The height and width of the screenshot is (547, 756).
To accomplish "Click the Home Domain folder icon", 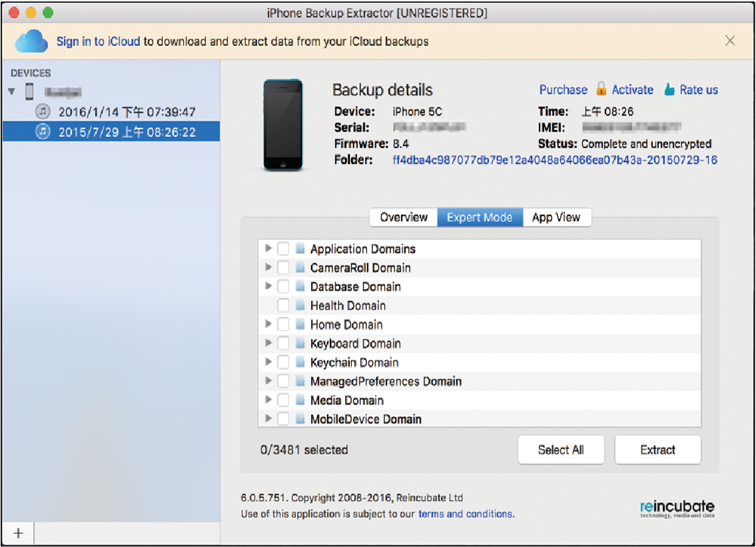I will (300, 325).
